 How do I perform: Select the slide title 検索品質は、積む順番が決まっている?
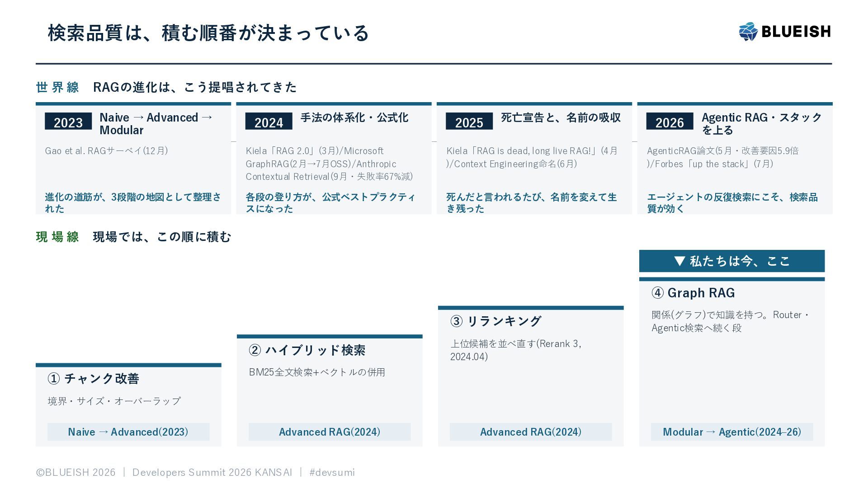pyautogui.click(x=208, y=33)
